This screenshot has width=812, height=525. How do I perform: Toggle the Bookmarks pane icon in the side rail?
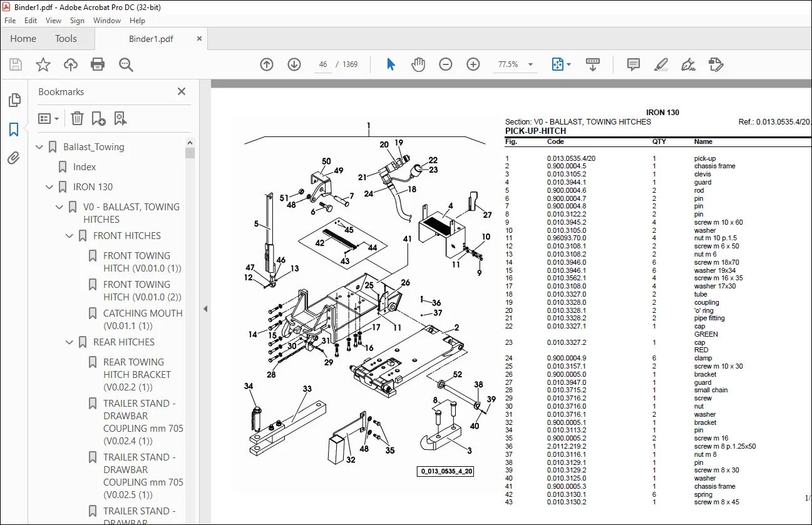[14, 130]
